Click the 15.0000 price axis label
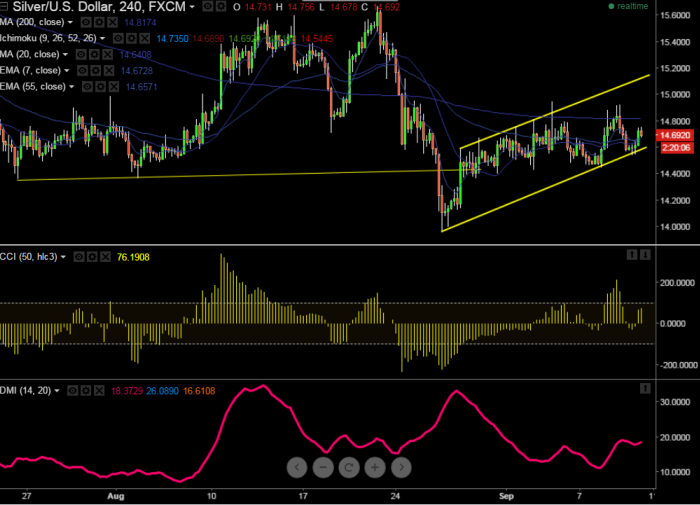700x505 pixels. (x=675, y=95)
